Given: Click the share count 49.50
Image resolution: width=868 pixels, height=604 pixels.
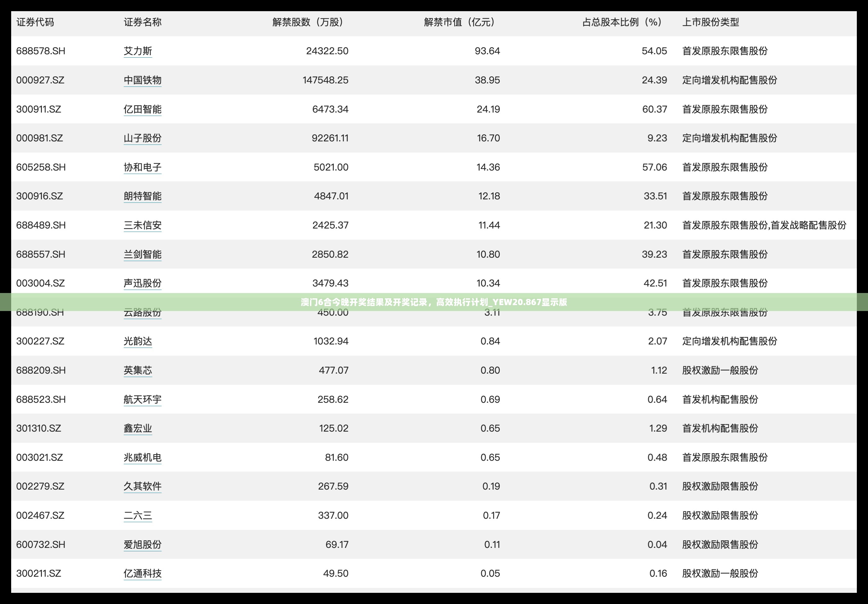Looking at the screenshot, I should tap(336, 573).
